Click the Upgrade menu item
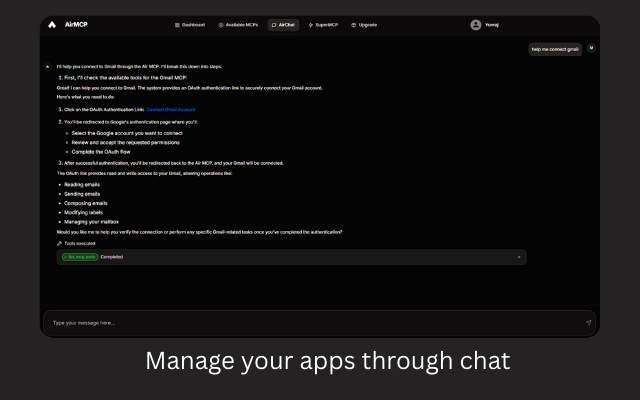This screenshot has width=640, height=400. (365, 25)
